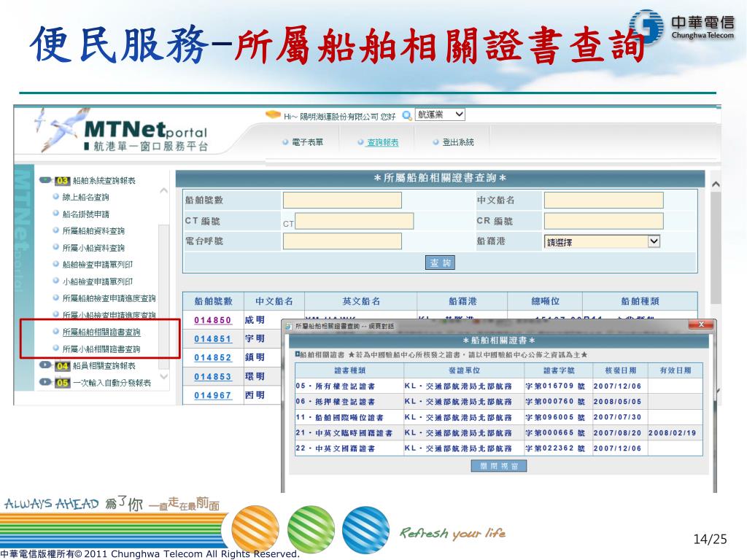Click the main page scroll up arrow
Image resolution: width=747 pixels, height=560 pixels.
point(715,184)
